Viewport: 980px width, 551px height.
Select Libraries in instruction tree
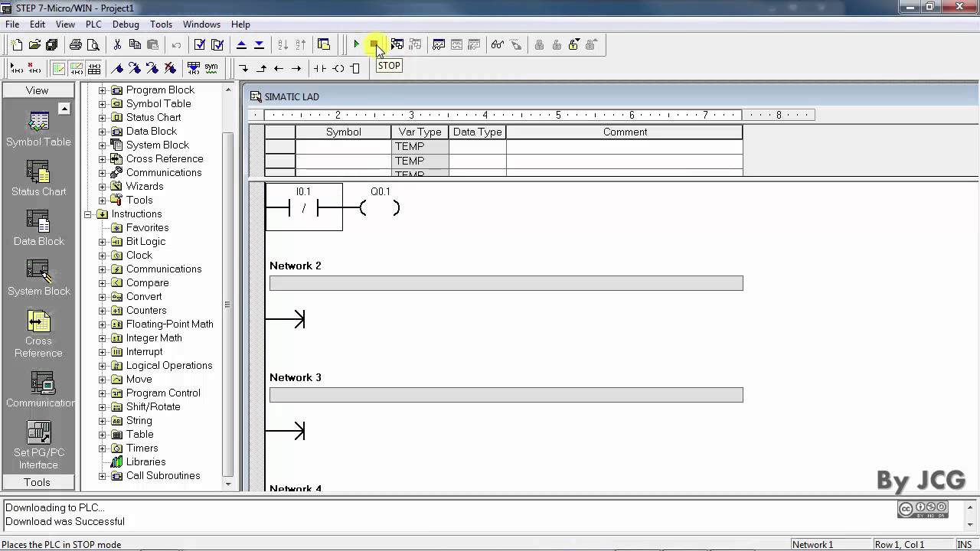point(145,462)
